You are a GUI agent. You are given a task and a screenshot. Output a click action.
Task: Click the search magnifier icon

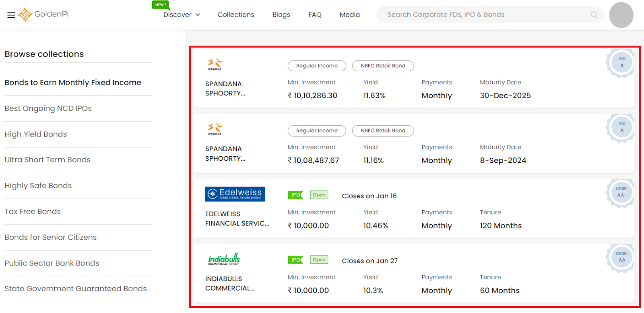click(594, 15)
